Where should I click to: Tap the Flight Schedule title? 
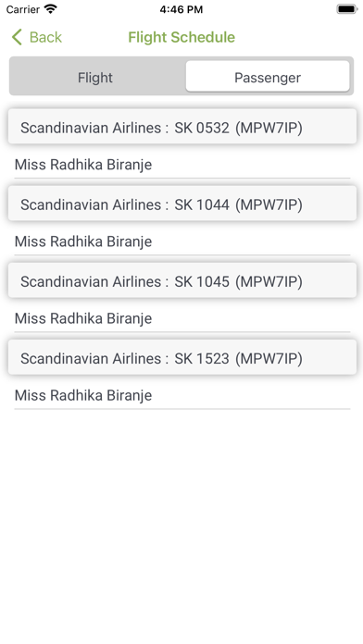(181, 37)
